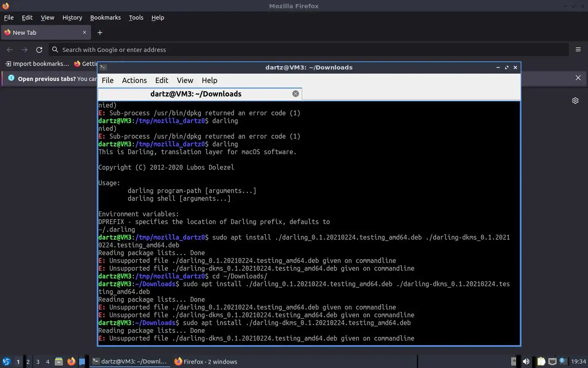
Task: Dismiss the Open previous tabs notification
Action: pos(578,78)
